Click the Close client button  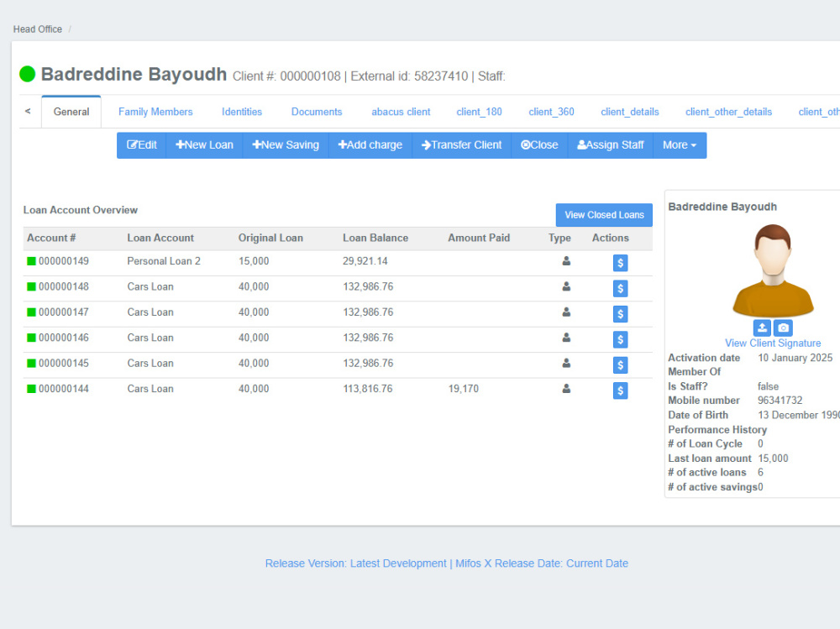tap(539, 145)
